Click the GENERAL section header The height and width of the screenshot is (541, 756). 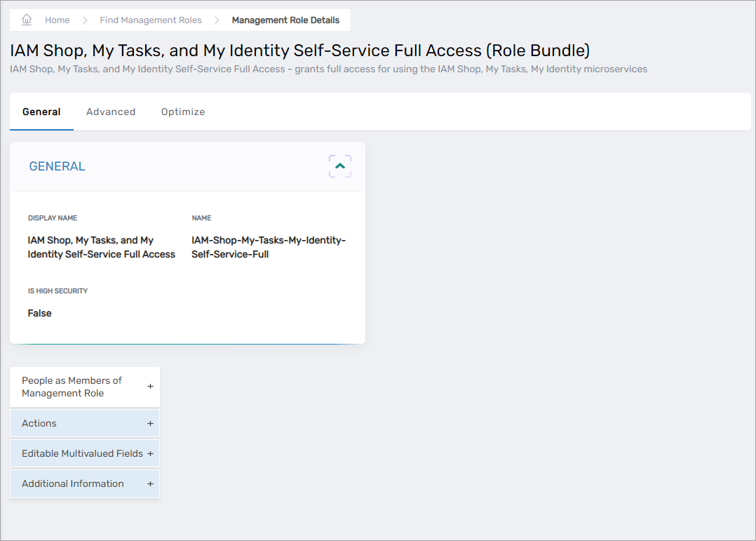(x=57, y=166)
